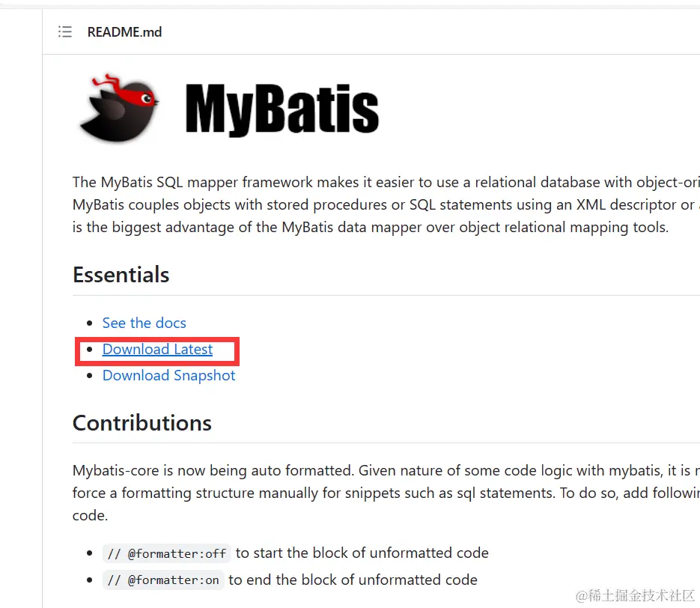Viewport: 700px width, 608px height.
Task: Click the text to end the block of unformatted code
Action: coord(353,580)
